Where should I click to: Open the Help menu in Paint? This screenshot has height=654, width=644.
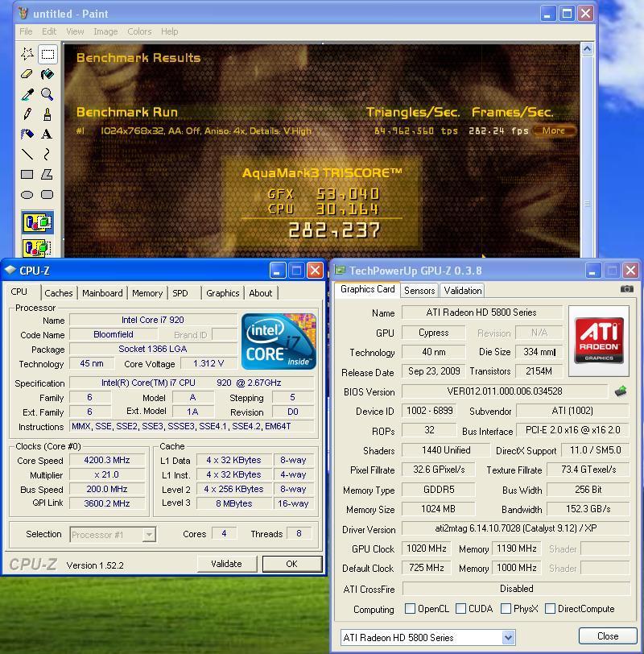[169, 31]
